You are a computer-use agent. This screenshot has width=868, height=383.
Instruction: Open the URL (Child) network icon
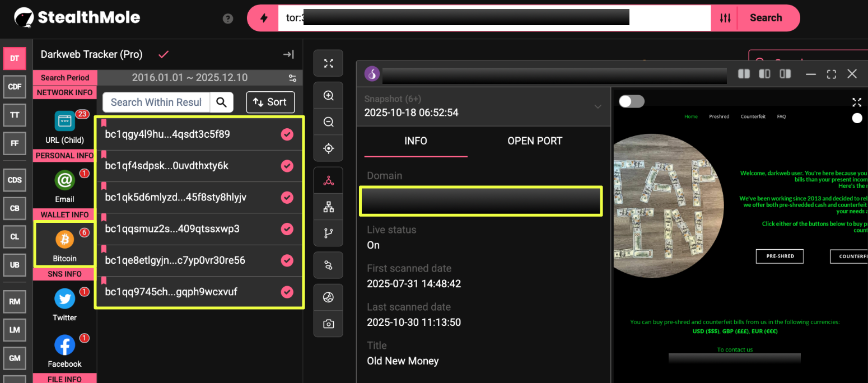pyautogui.click(x=64, y=121)
